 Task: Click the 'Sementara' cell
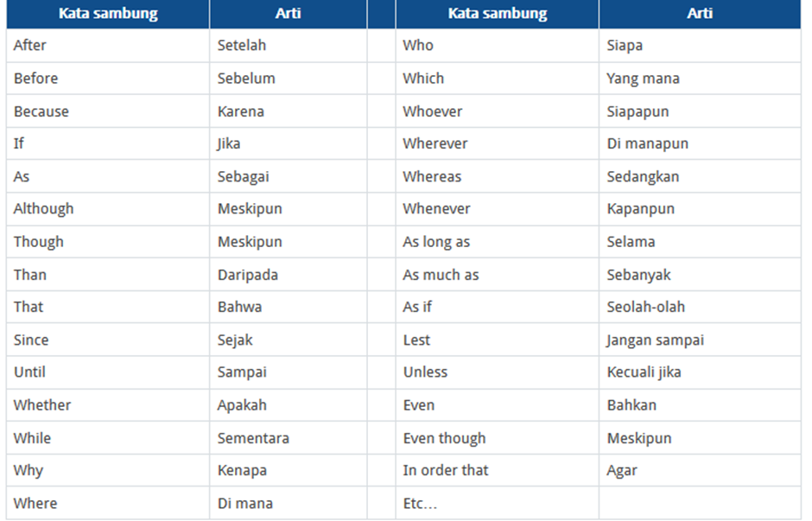[288, 438]
